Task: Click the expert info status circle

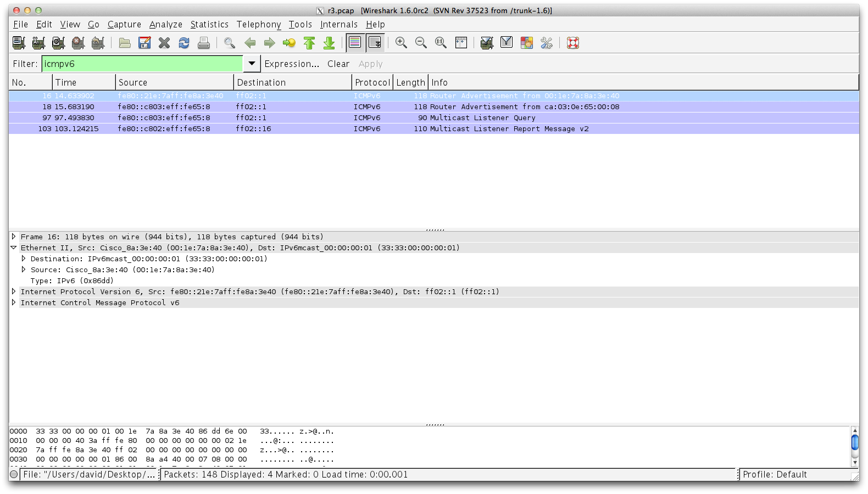Action: click(14, 474)
